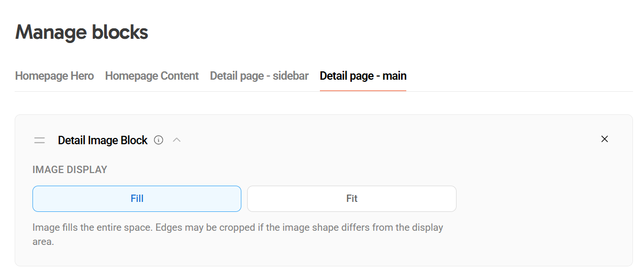Click the Fill description helper text
Image resolution: width=644 pixels, height=279 pixels.
click(x=238, y=228)
